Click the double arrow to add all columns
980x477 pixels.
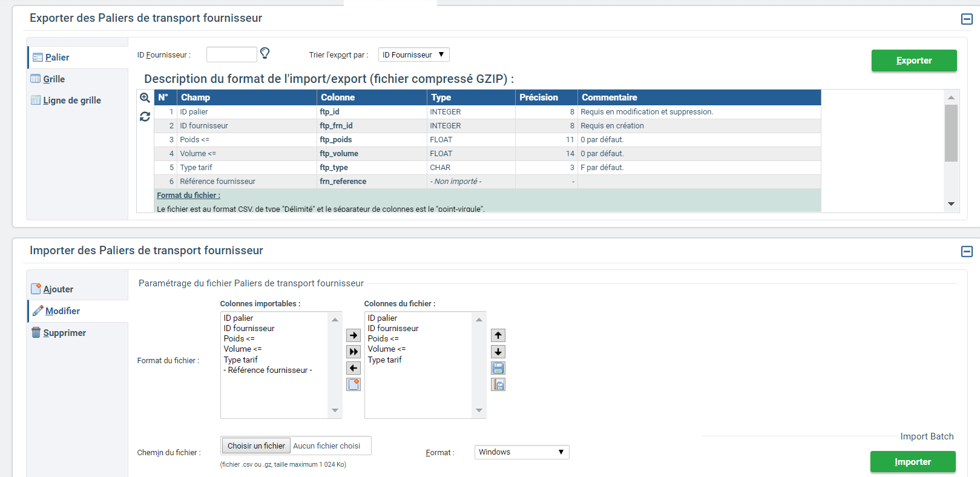point(354,352)
